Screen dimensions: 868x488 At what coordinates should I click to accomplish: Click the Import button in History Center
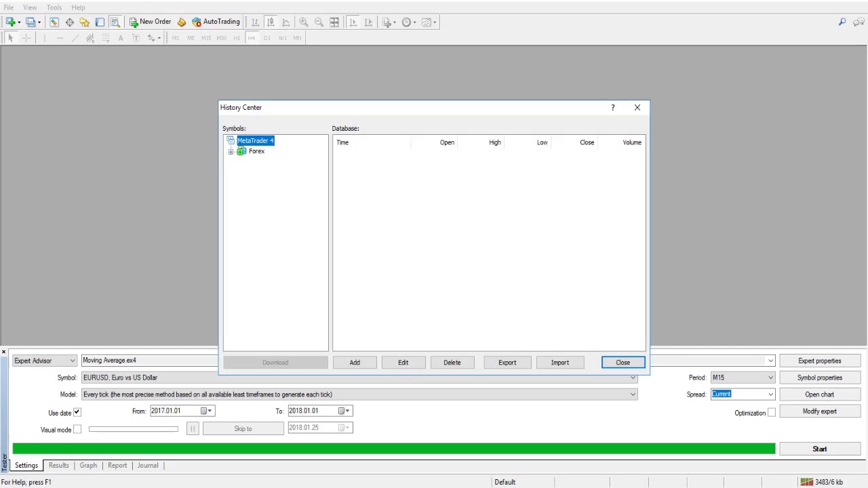coord(560,363)
